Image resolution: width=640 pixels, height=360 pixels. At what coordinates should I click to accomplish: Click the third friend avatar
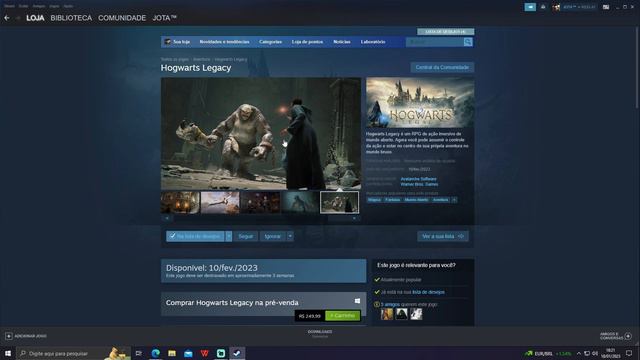click(416, 314)
